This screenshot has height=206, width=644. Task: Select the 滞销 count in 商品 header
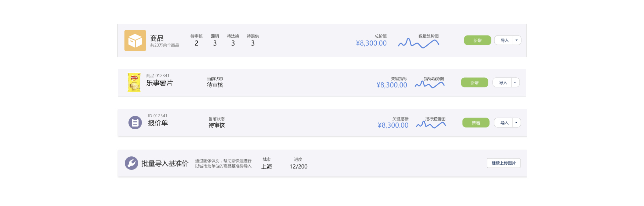[x=215, y=43]
